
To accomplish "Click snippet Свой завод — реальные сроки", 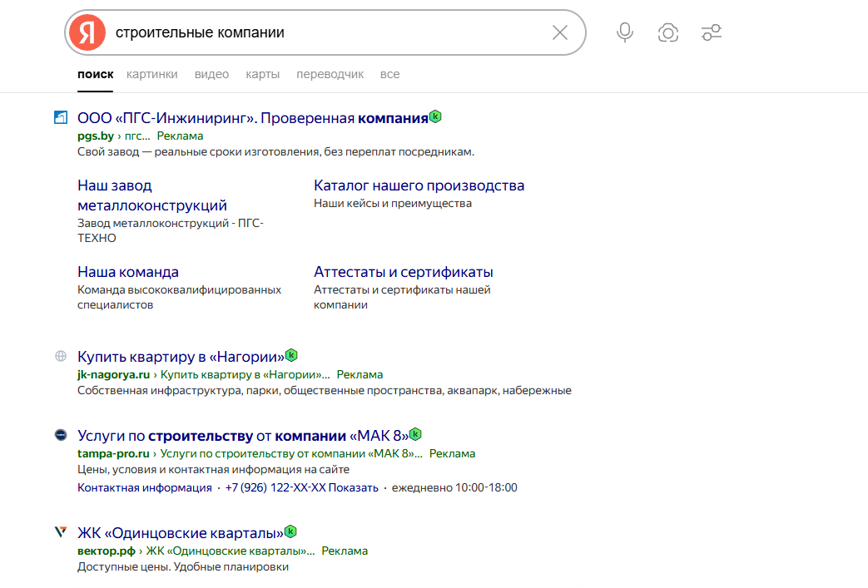I will point(275,152).
